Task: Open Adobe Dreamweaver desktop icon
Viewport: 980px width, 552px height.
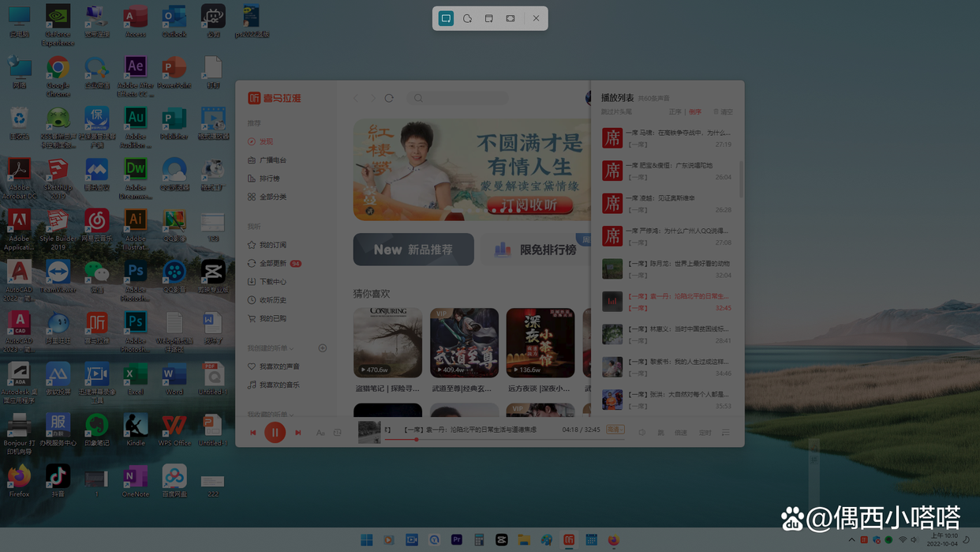Action: click(135, 178)
